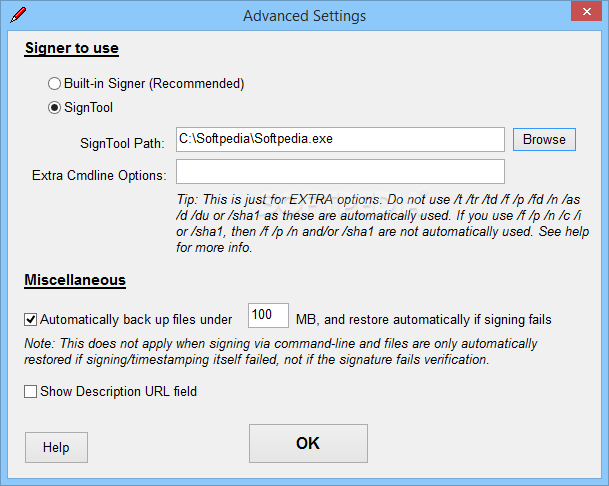The image size is (609, 486).
Task: Uncheck Automatically back up files checkbox
Action: (30, 320)
